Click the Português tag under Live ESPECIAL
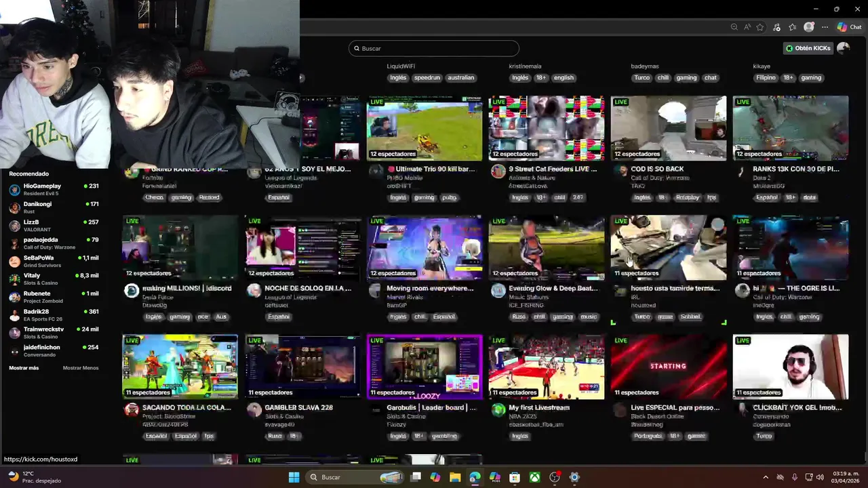 point(648,436)
